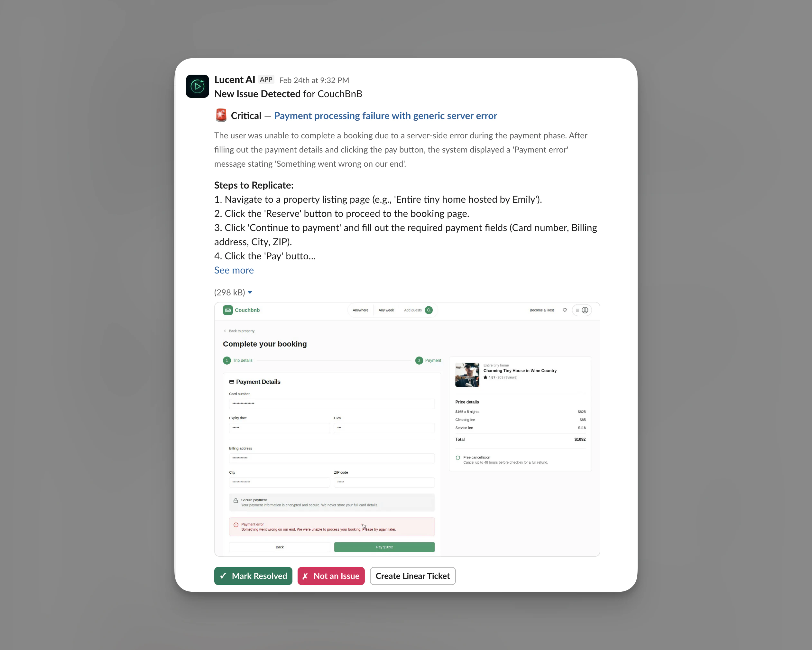Open the Payment processing failure issue link
The width and height of the screenshot is (812, 650).
click(x=385, y=116)
